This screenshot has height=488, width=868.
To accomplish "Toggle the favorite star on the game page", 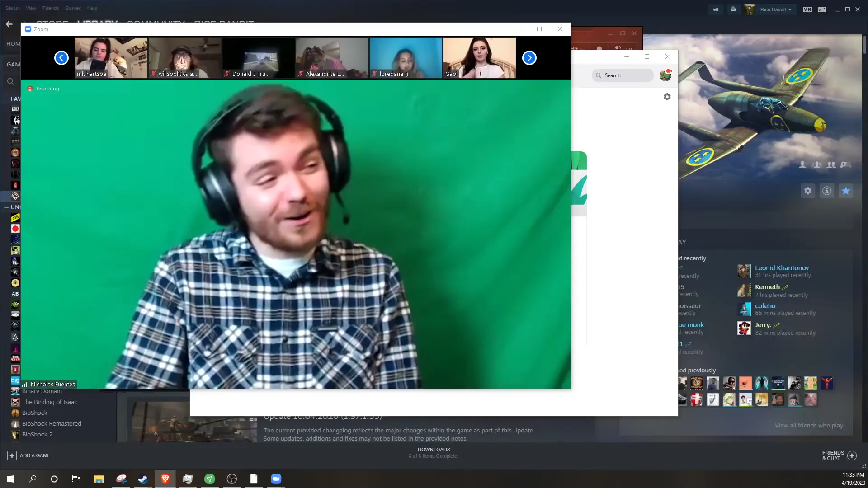I will (846, 191).
